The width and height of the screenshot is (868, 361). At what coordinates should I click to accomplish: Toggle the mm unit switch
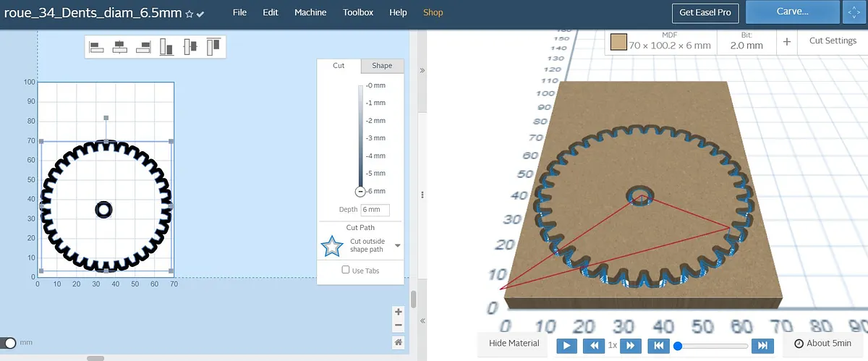(x=9, y=342)
